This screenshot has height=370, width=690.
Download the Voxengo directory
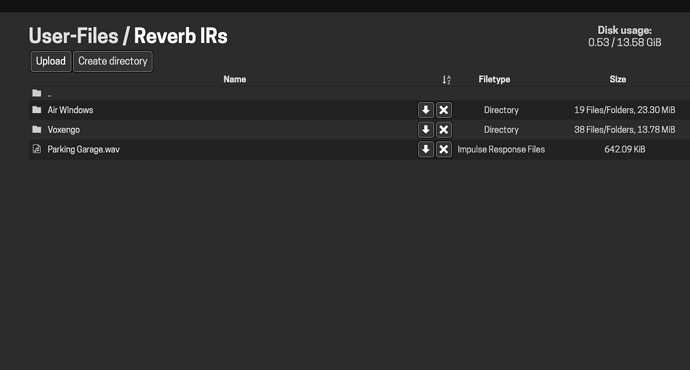point(426,130)
